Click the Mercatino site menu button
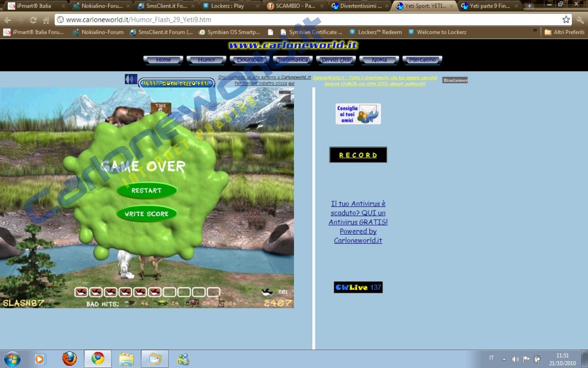Image resolution: width=588 pixels, height=368 pixels. click(x=422, y=60)
